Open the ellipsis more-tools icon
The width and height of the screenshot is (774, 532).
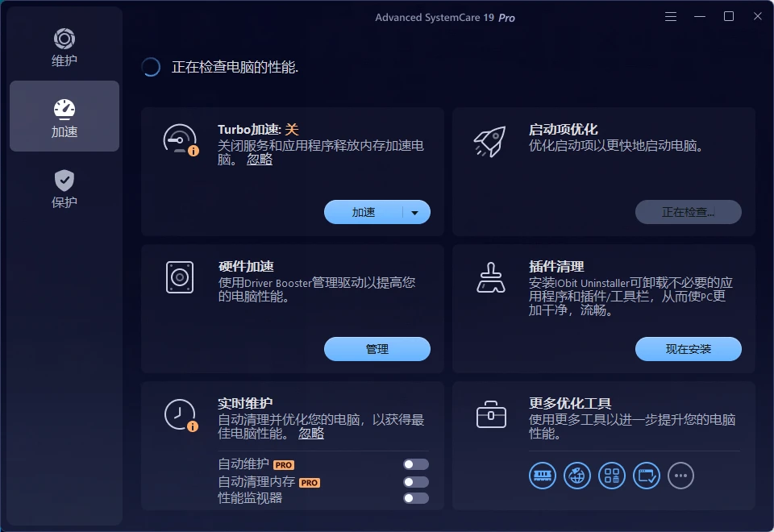tap(680, 476)
